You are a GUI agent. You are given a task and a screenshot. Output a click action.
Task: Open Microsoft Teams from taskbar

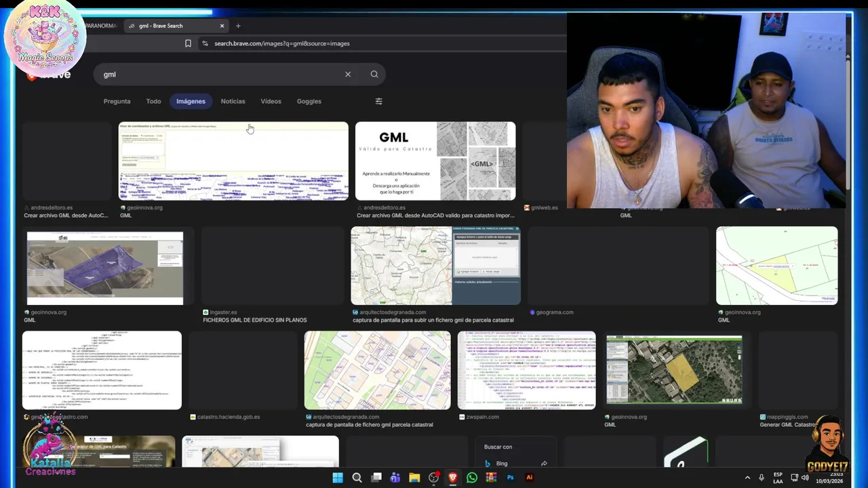coord(395,478)
